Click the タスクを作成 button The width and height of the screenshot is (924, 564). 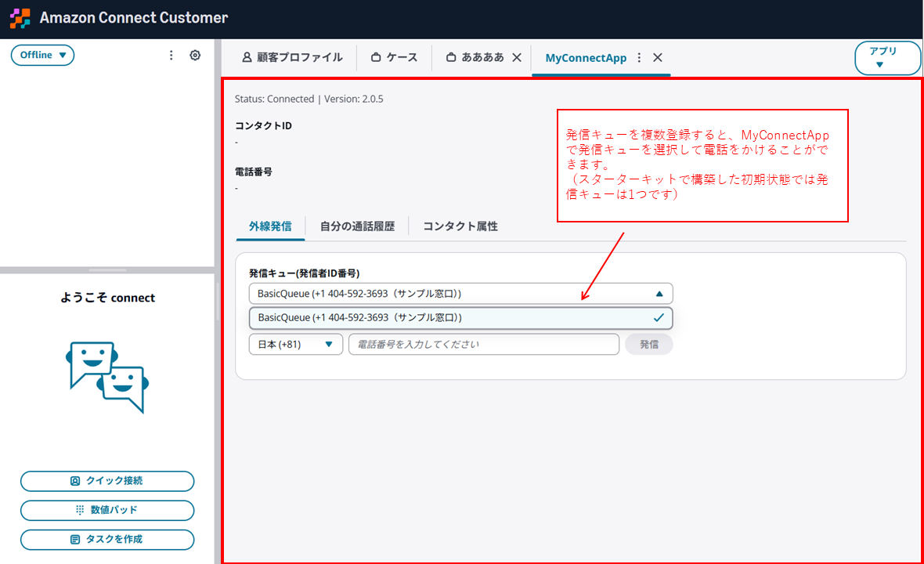coord(107,539)
